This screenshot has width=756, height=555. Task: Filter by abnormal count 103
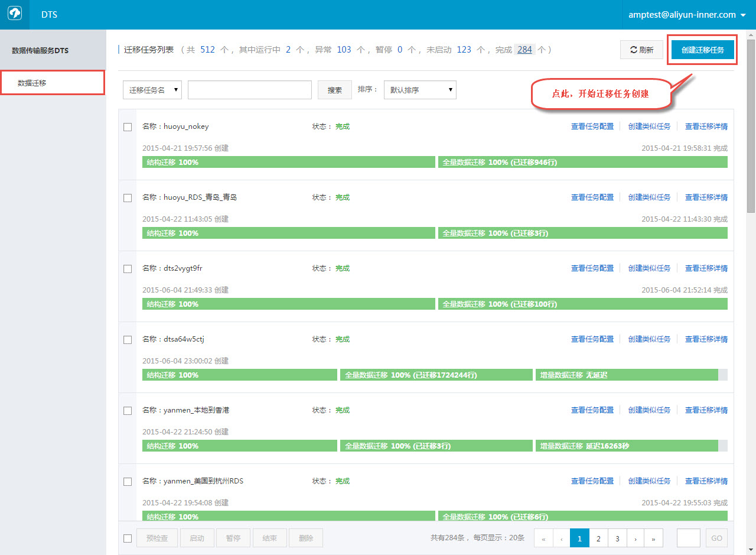coord(344,50)
